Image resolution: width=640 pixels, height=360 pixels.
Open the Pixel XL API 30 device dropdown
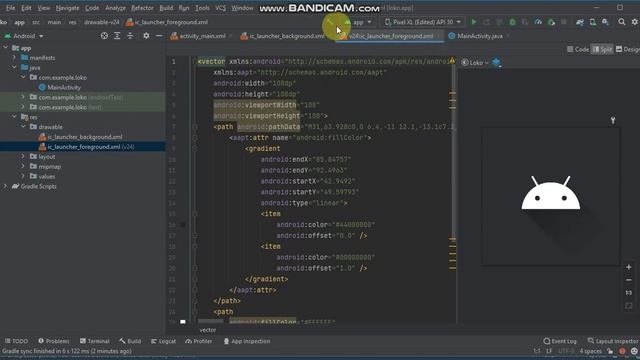[423, 22]
